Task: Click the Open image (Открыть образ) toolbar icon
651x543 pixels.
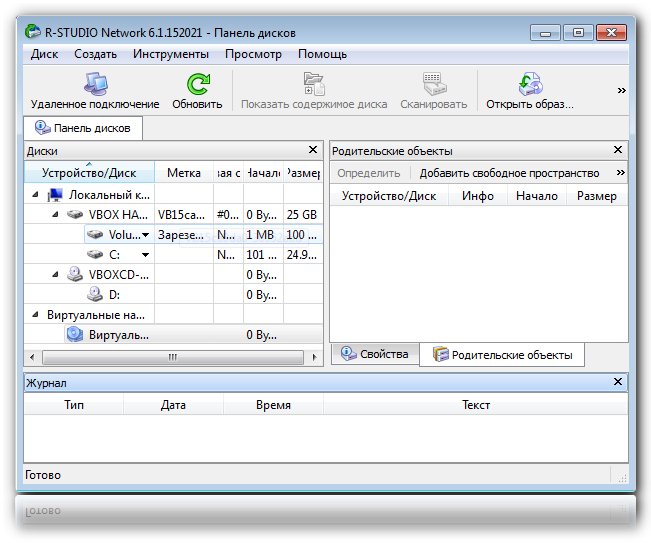Action: [529, 85]
